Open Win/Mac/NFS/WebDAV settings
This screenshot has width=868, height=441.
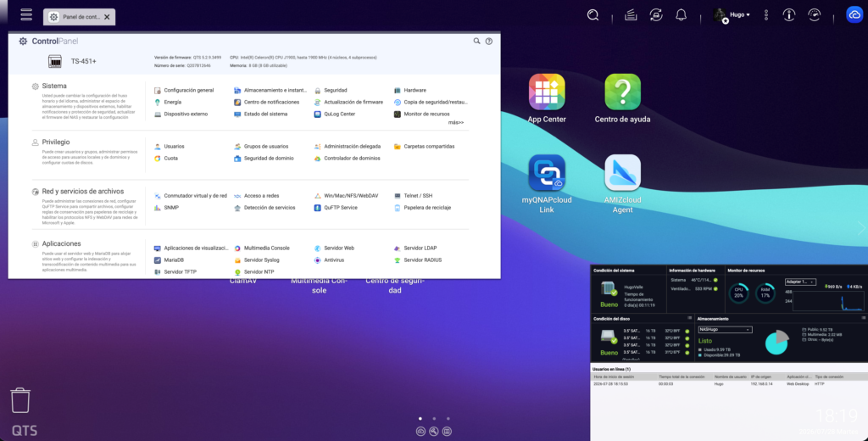pos(347,196)
